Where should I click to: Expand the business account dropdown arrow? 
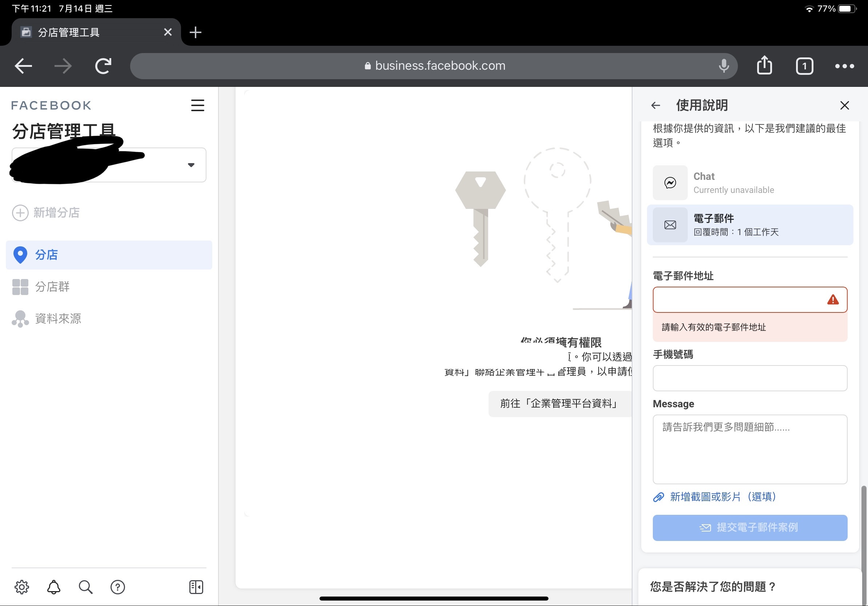191,165
